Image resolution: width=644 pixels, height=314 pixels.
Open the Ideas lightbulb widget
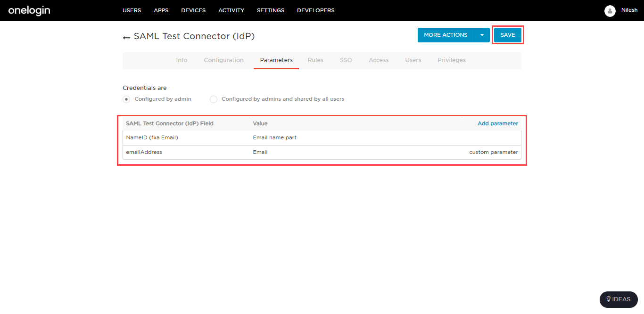coord(618,299)
